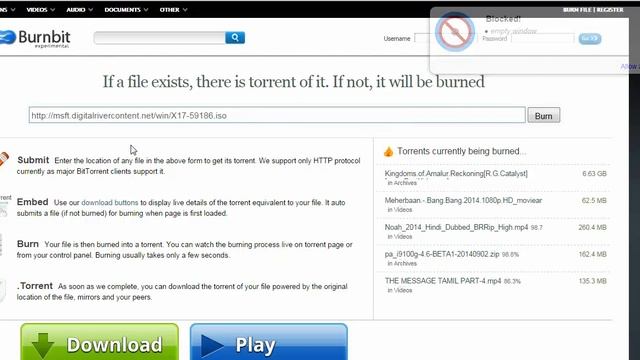Open Kingdoms of Amalur Reckoning torrent
The width and height of the screenshot is (640, 360).
click(x=456, y=173)
